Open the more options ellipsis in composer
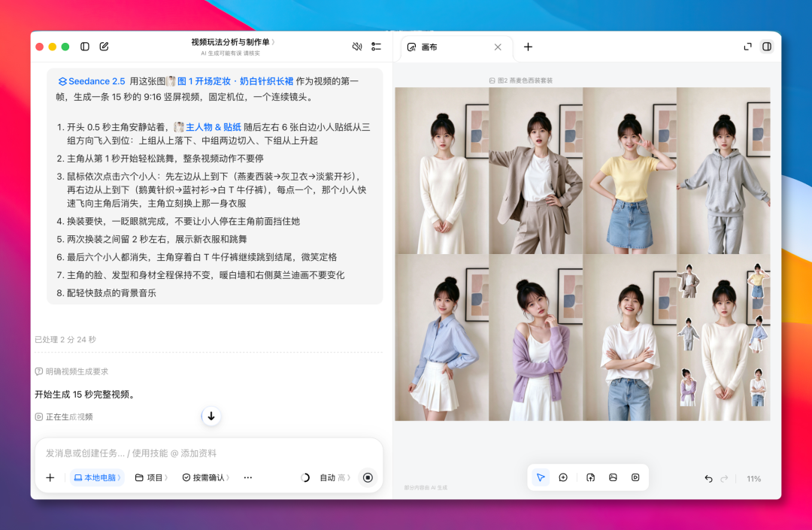Image resolution: width=812 pixels, height=530 pixels. pyautogui.click(x=248, y=477)
